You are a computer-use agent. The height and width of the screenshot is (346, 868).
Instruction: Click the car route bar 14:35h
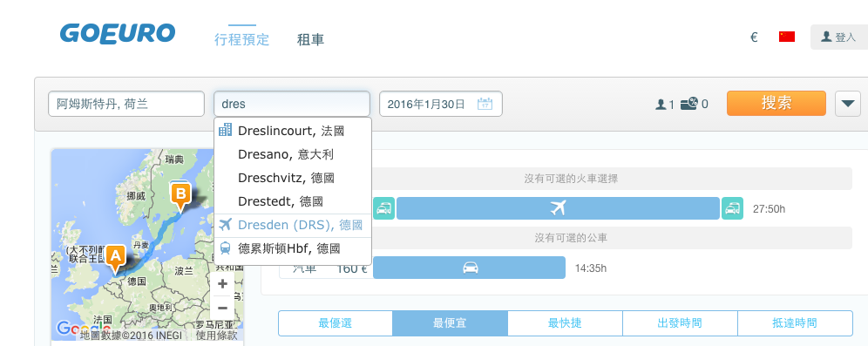coord(470,268)
